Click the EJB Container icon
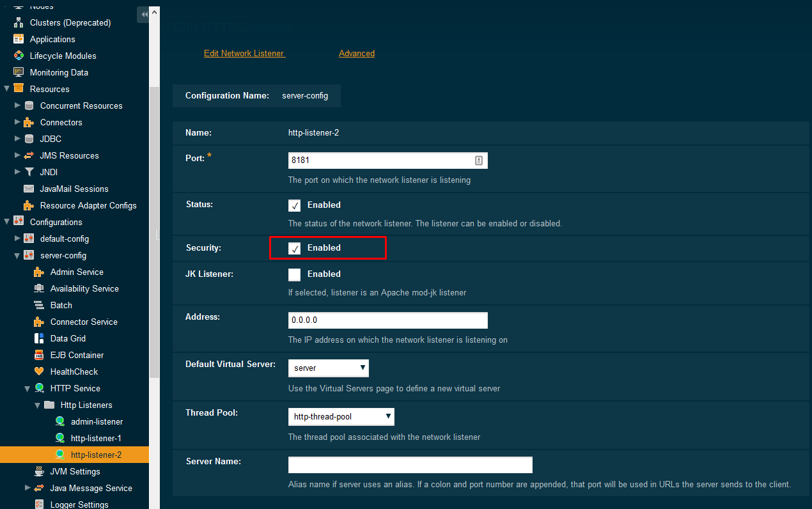 point(39,355)
